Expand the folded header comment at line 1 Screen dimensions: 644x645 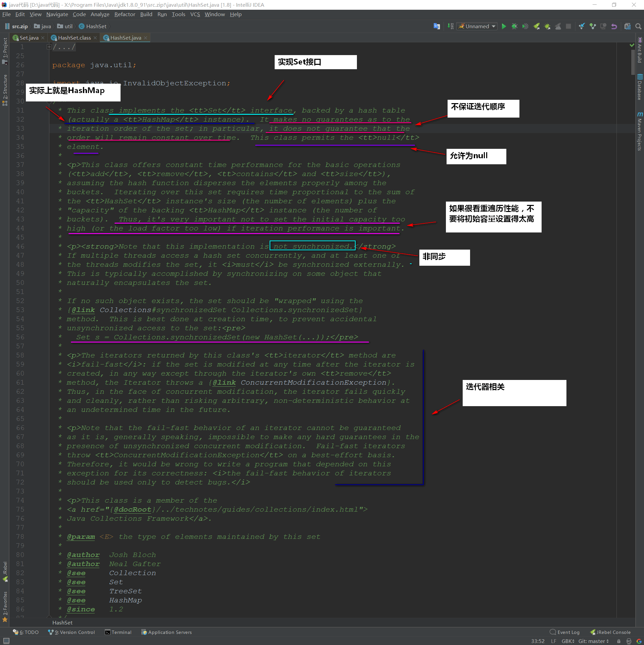tap(49, 47)
